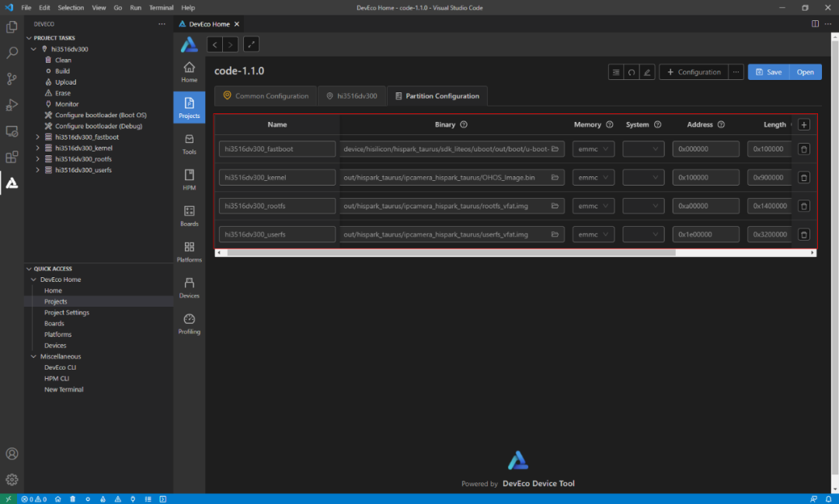Open the Terminal menu
This screenshot has width=839, height=504.
[x=161, y=8]
